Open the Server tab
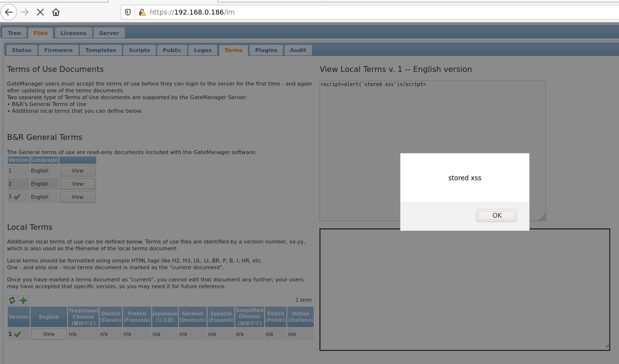Viewport: 619px width, 364px height. 109,33
